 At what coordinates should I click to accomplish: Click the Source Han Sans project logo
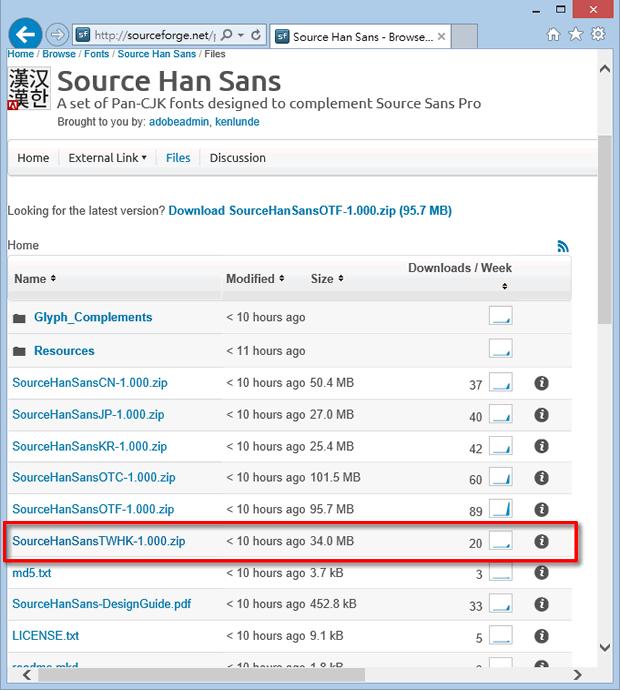tap(29, 88)
